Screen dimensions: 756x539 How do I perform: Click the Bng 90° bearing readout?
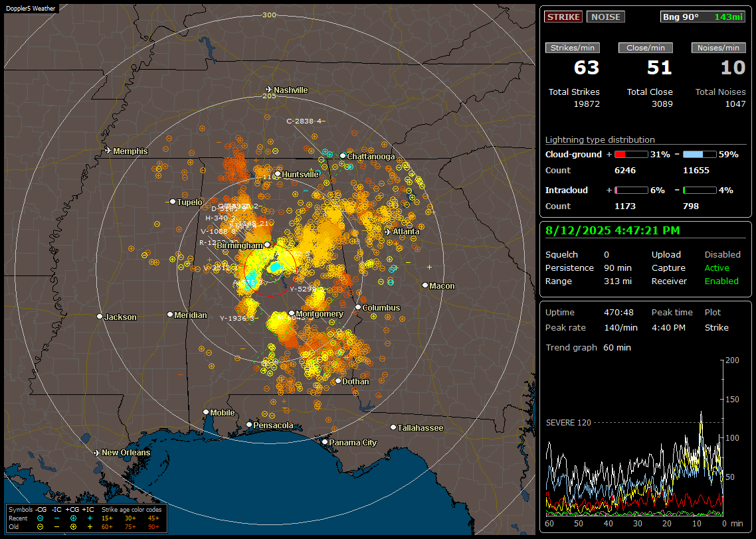(703, 17)
